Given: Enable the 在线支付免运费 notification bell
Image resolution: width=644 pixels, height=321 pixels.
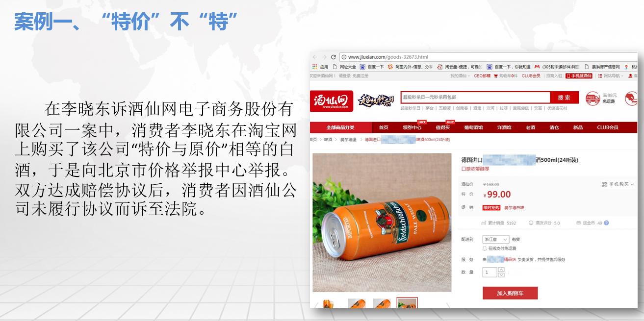Looking at the screenshot, I should 484,248.
